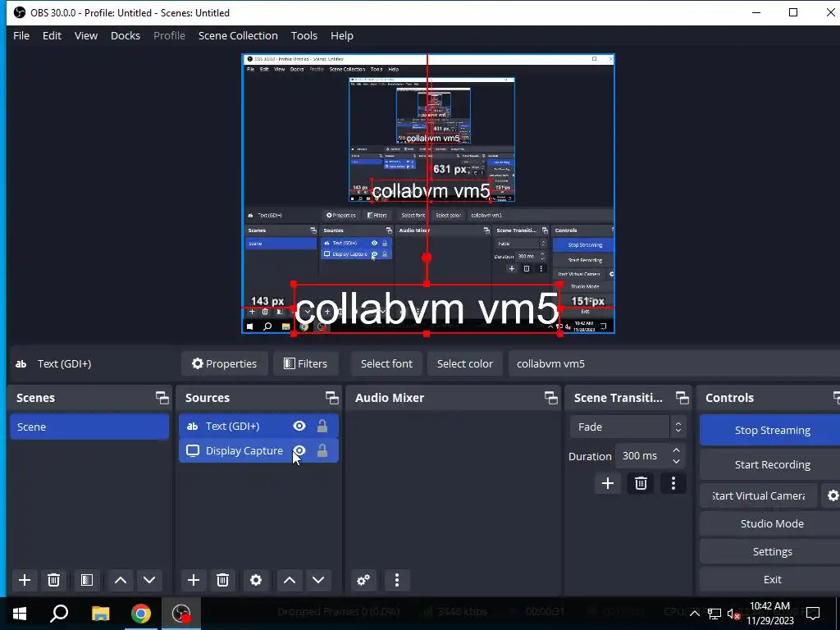Open the Edit menu
Screen dimensions: 840x630
pos(52,35)
